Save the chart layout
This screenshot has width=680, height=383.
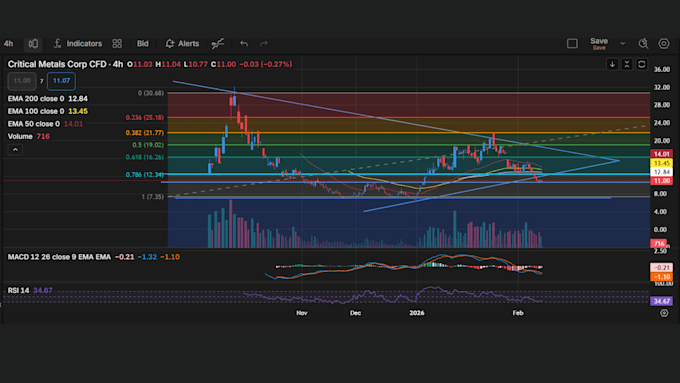pyautogui.click(x=599, y=43)
